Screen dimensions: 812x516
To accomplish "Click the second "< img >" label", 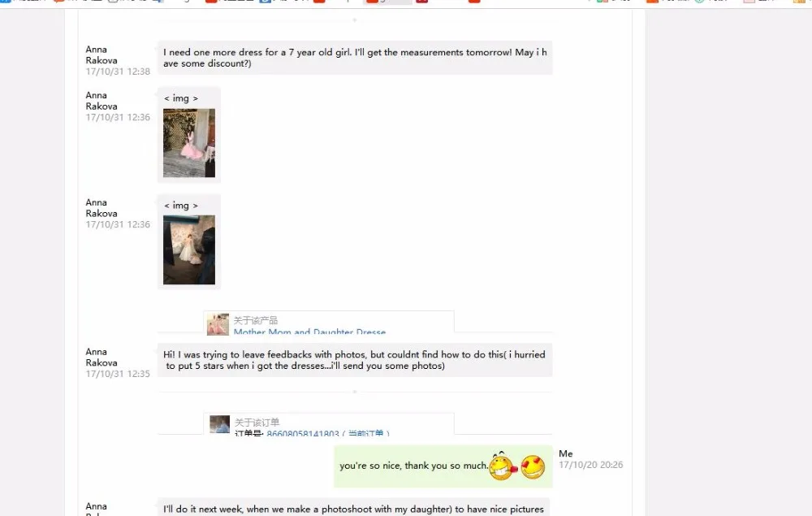I will coord(181,205).
